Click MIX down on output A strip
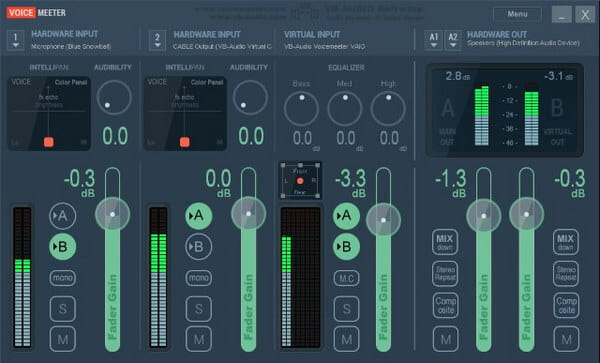Image resolution: width=600 pixels, height=363 pixels. click(x=445, y=242)
